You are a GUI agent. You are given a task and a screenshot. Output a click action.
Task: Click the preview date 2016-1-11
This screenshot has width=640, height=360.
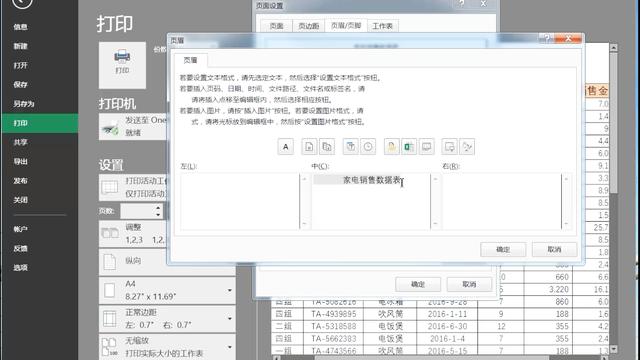click(447, 314)
